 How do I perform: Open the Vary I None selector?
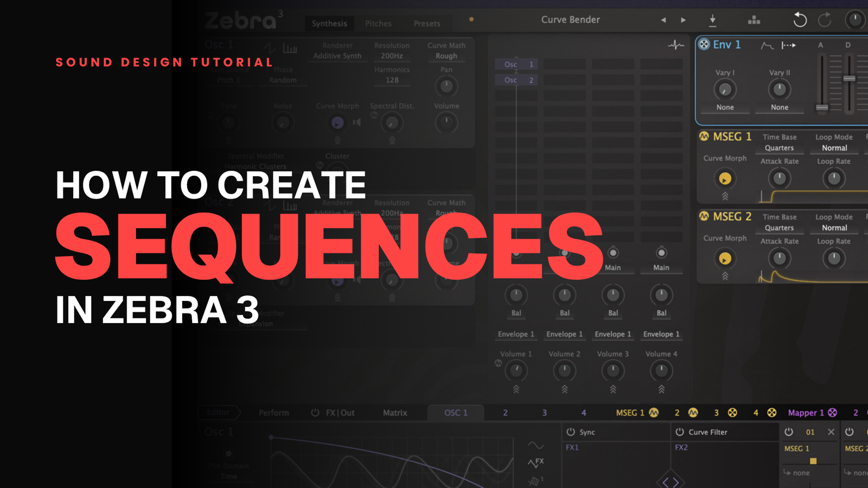click(725, 107)
